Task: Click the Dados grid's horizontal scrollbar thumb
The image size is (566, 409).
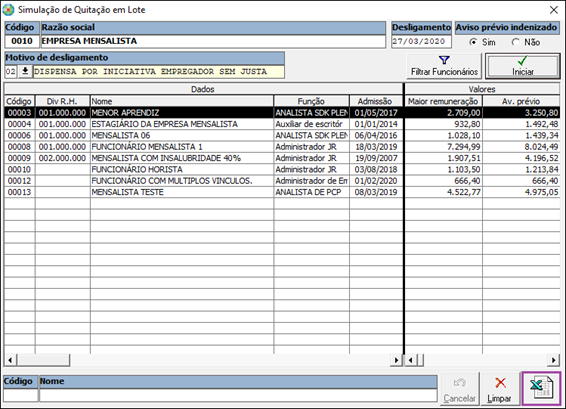Action: 43,360
